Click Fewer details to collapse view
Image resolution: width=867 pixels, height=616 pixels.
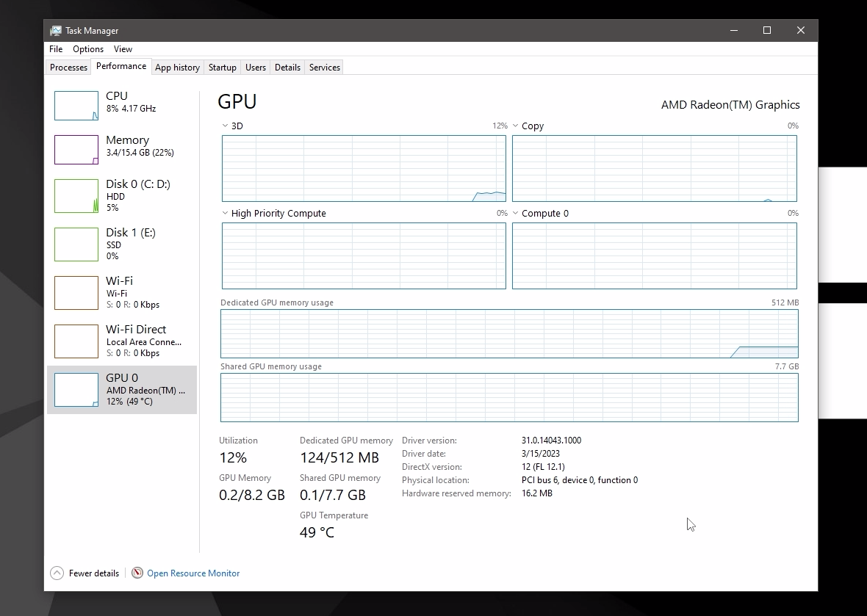[84, 573]
